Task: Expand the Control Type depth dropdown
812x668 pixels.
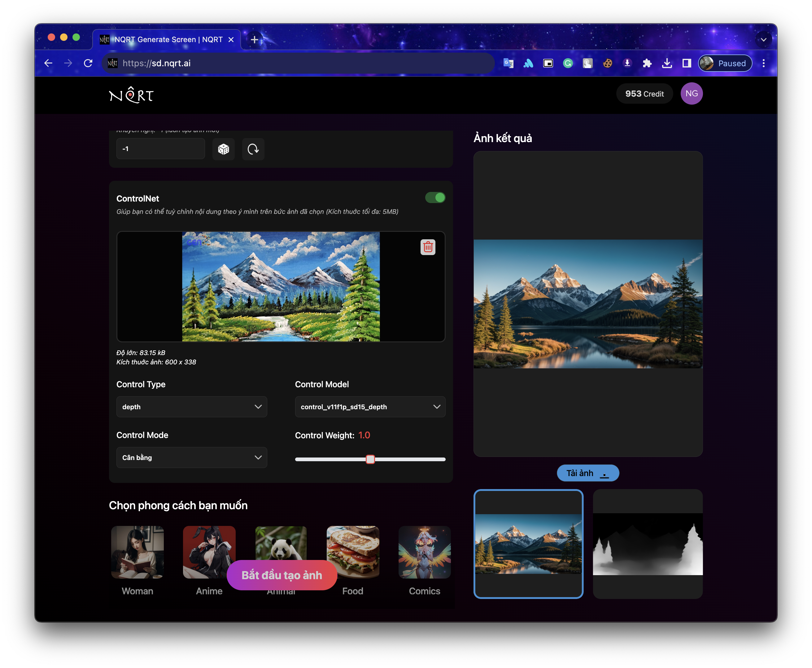Action: [191, 407]
